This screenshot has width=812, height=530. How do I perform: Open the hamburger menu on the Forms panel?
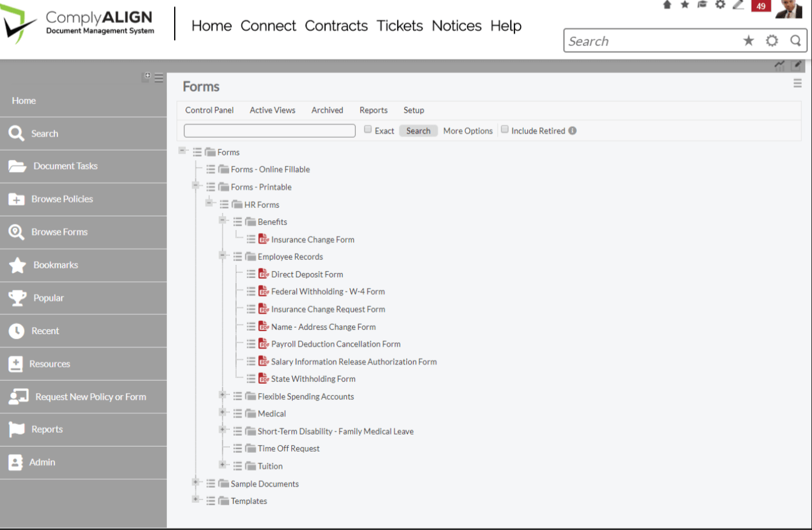pyautogui.click(x=796, y=85)
